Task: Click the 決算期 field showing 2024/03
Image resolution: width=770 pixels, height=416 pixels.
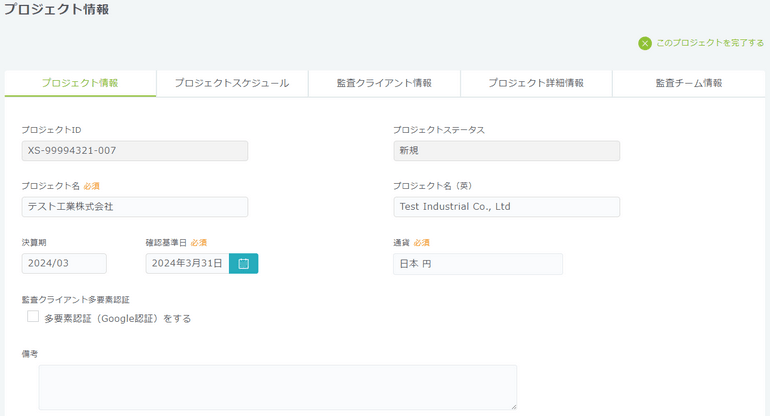Action: (64, 263)
